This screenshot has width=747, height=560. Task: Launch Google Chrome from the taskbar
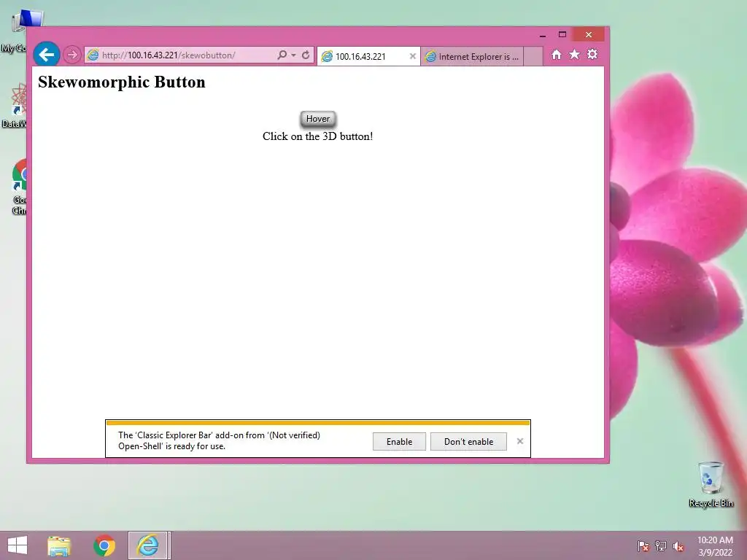(104, 545)
